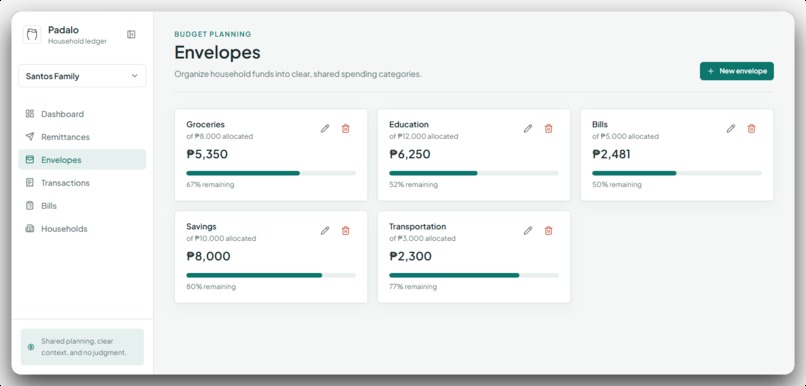The height and width of the screenshot is (386, 806).
Task: Click '50% remaining' text
Action: 616,185
